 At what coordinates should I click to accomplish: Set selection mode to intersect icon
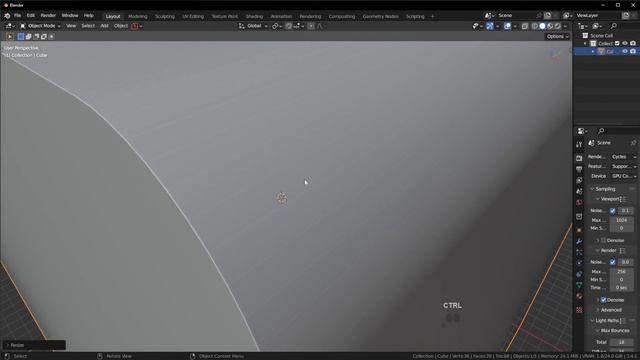[51, 36]
